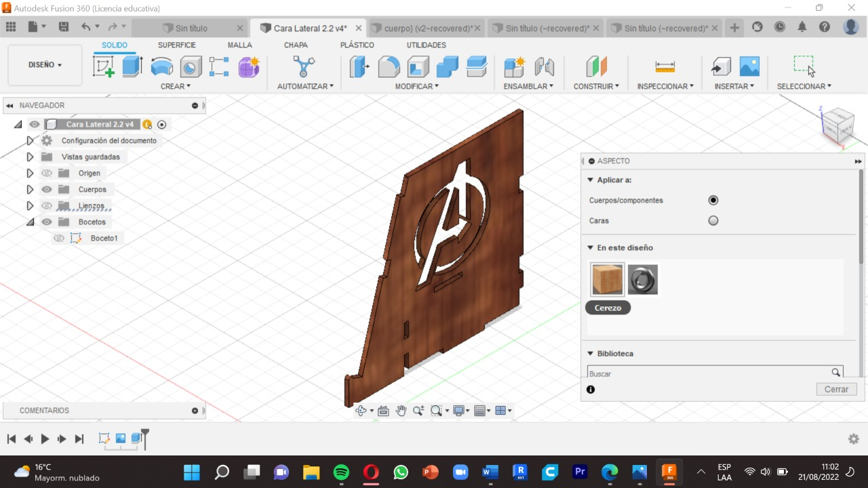Switch to the UTILIDADES tab
This screenshot has height=488, width=868.
[x=427, y=45]
